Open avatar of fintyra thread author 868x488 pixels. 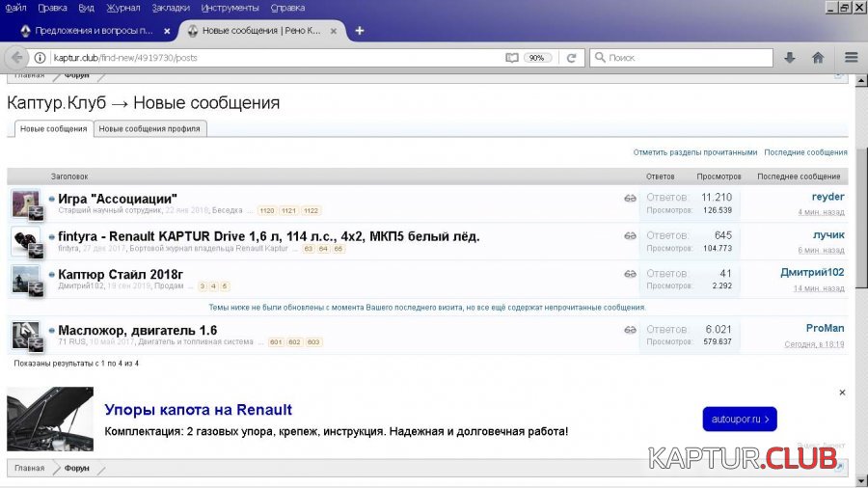click(25, 241)
